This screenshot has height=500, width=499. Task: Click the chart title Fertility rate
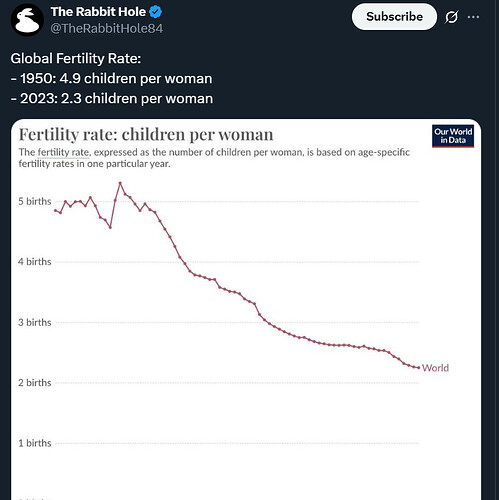point(146,135)
